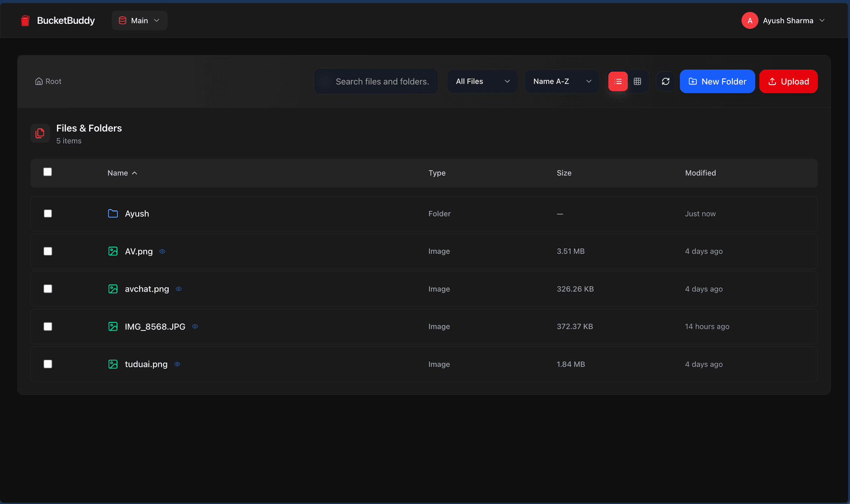Click the Root breadcrumb home icon
The width and height of the screenshot is (850, 504).
tap(38, 81)
